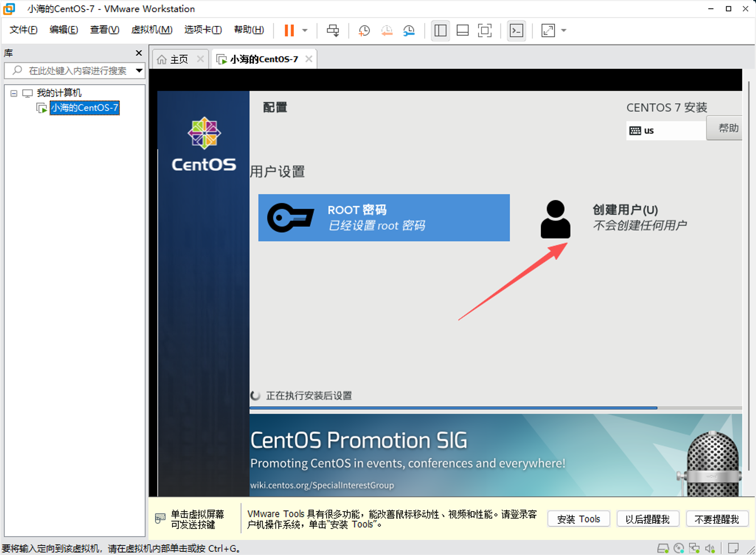The image size is (756, 555).
Task: Open the snapshot manager (clock with wrench)
Action: click(x=409, y=31)
